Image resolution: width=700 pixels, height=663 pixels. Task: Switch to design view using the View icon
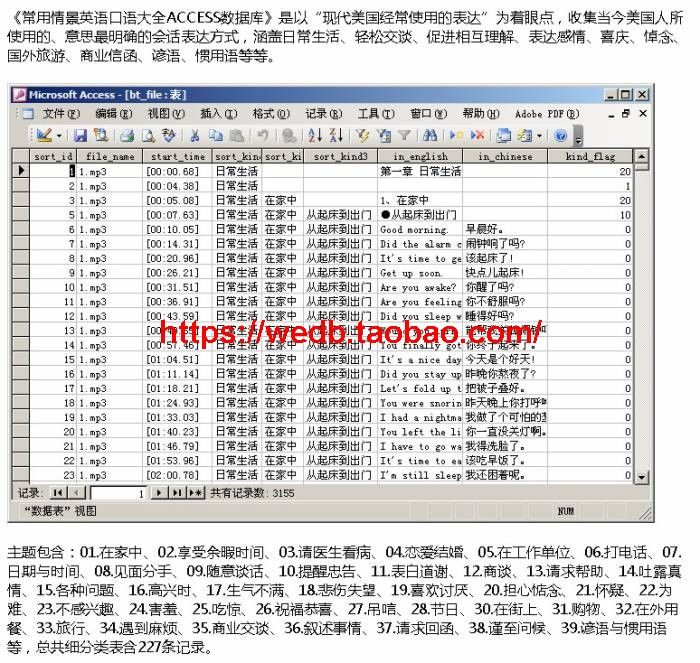tap(44, 135)
